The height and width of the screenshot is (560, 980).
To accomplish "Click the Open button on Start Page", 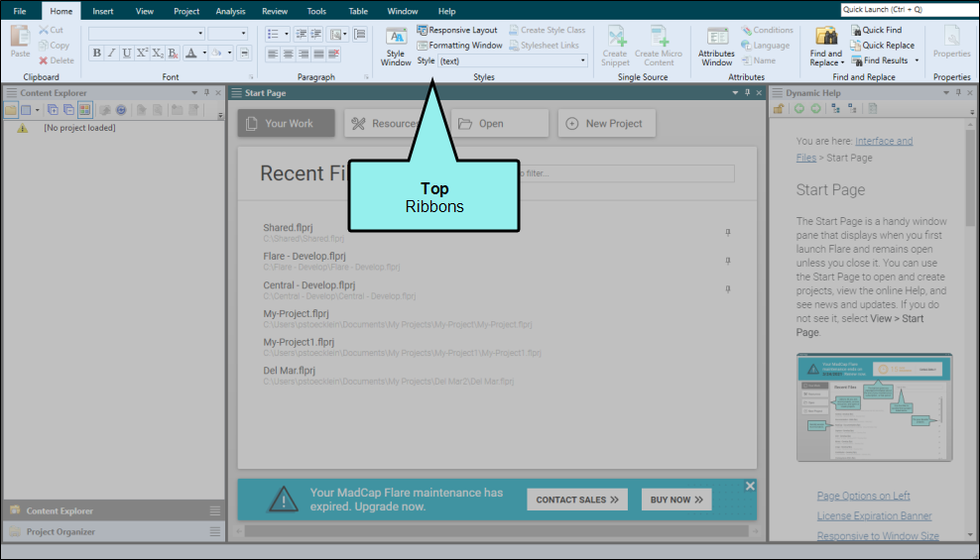I will [x=500, y=124].
